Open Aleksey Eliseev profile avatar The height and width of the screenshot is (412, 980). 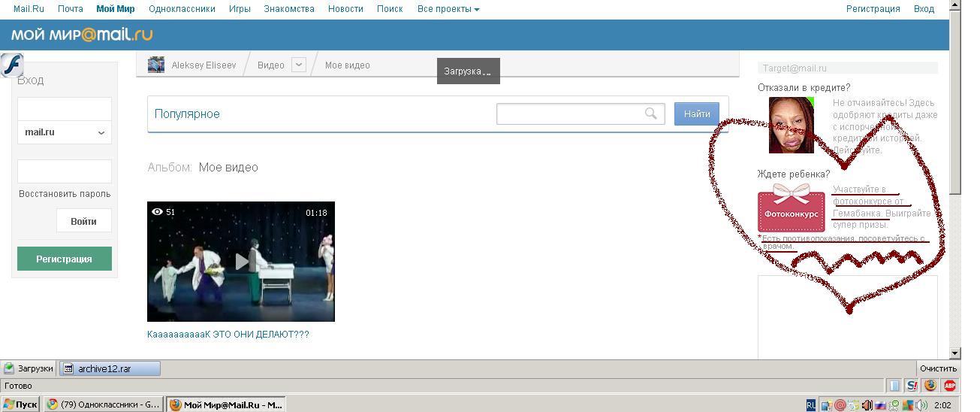point(156,65)
